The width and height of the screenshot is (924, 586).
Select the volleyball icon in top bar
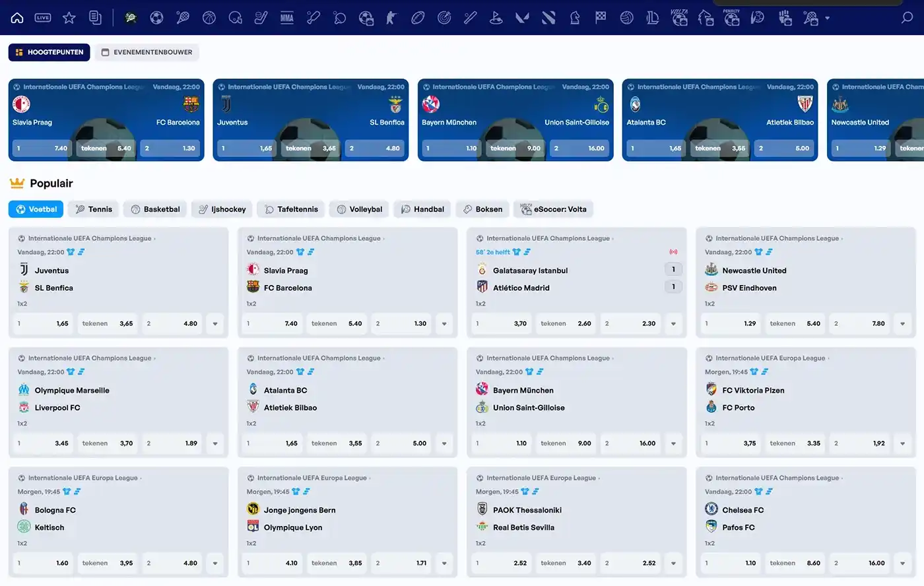627,18
